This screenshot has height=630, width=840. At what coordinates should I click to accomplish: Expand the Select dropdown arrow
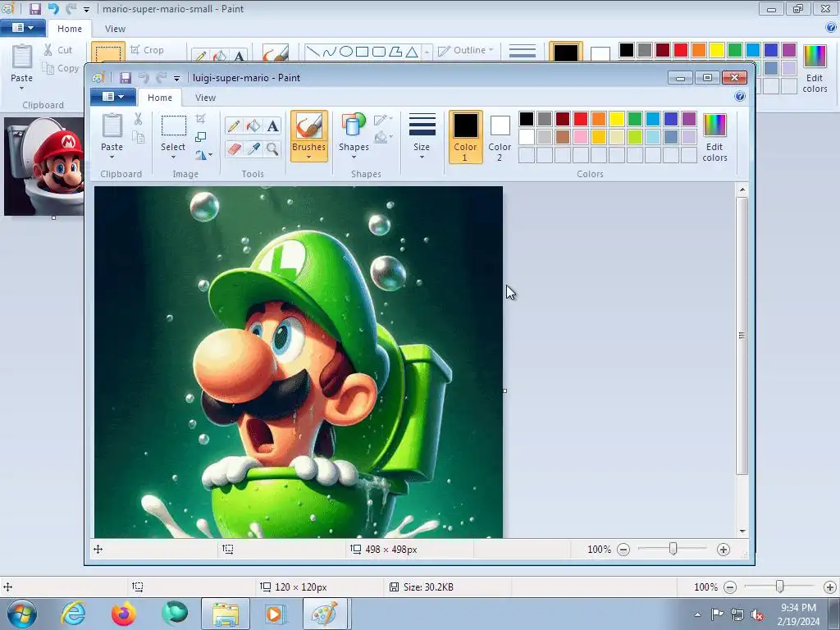click(173, 157)
